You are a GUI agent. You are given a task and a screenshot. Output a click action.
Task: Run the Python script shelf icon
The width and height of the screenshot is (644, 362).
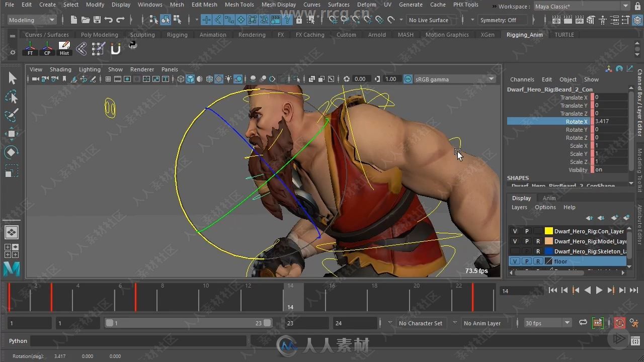pyautogui.click(x=132, y=45)
